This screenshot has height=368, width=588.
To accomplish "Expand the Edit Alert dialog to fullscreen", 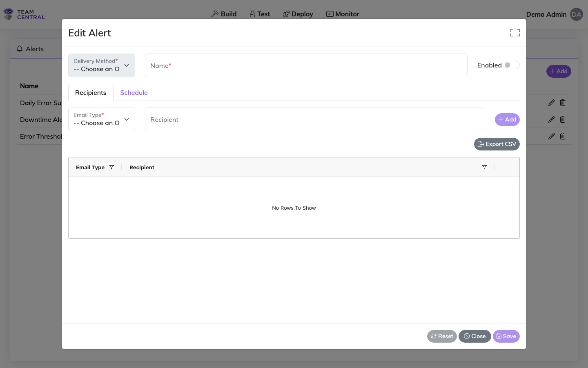I will (x=514, y=32).
